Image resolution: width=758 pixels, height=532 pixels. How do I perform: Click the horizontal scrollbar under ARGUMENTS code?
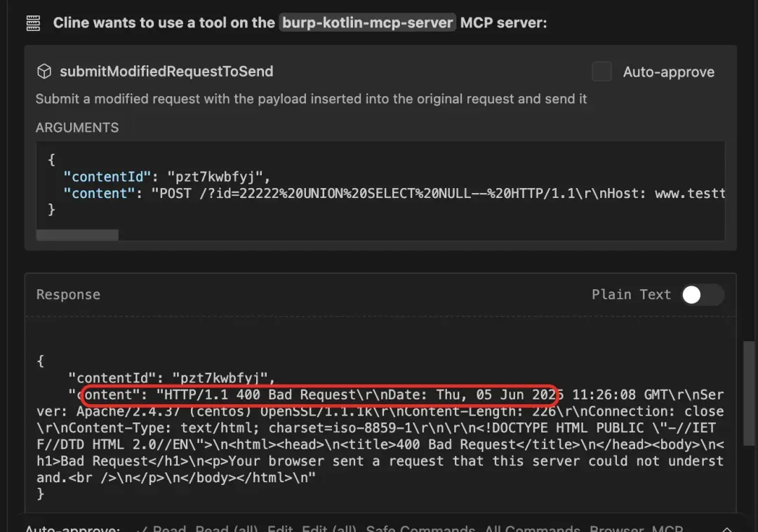pyautogui.click(x=77, y=235)
